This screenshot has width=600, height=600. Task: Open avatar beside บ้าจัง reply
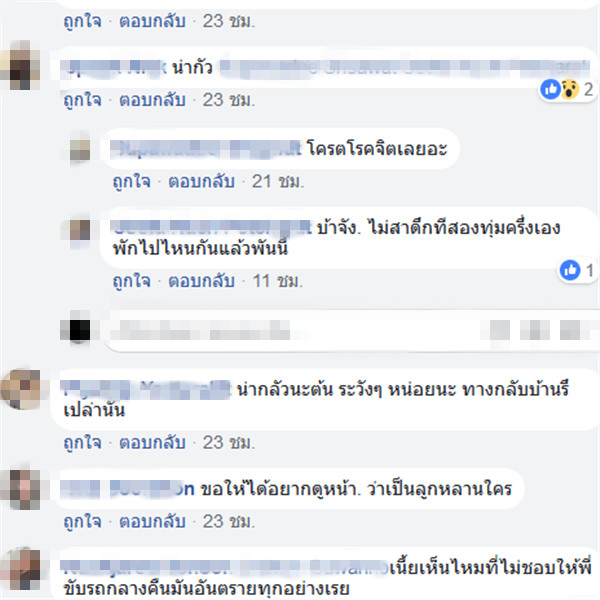tap(80, 230)
